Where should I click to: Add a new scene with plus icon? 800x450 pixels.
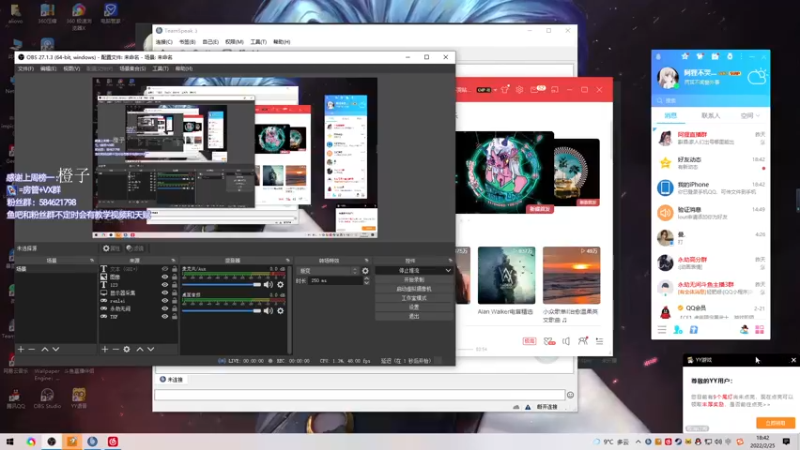(x=21, y=349)
